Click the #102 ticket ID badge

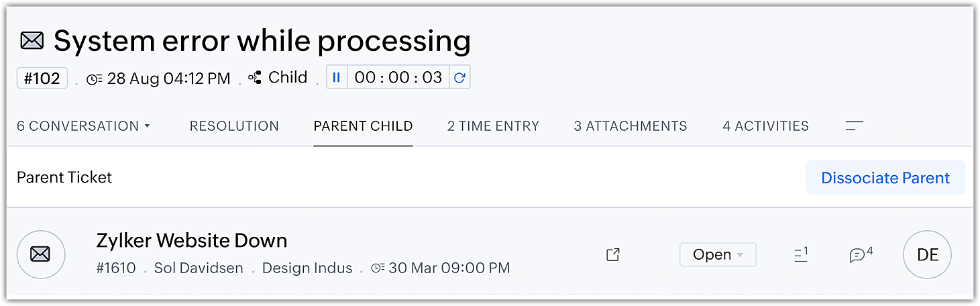click(42, 78)
